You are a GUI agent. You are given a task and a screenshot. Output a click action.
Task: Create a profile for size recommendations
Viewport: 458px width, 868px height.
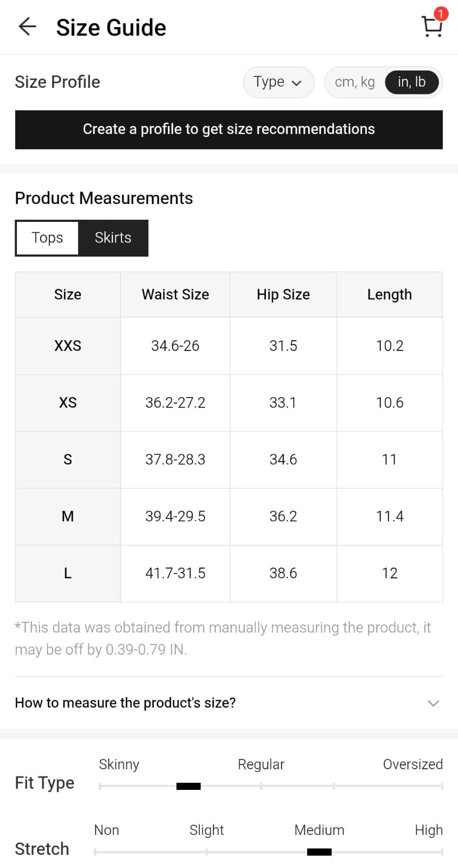click(228, 129)
